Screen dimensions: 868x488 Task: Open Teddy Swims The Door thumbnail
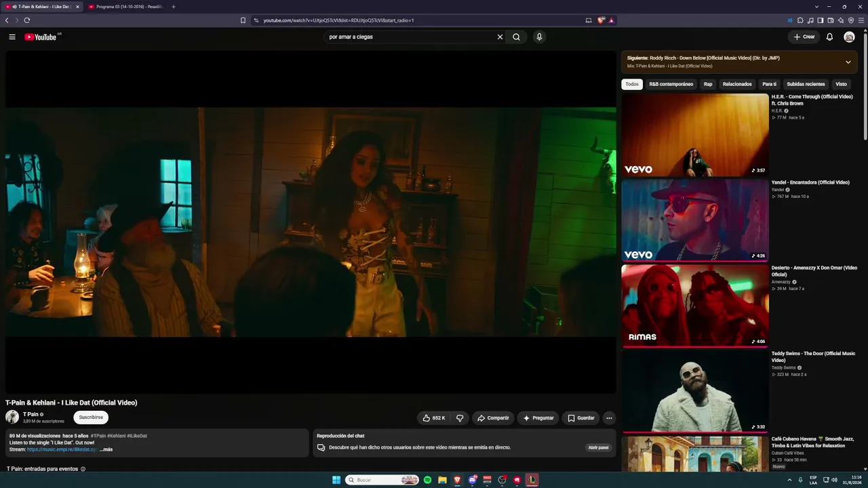(695, 391)
